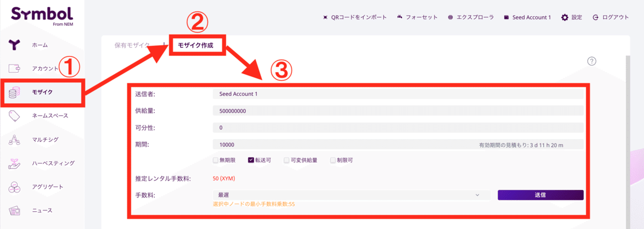
Task: Open the settings gear icon
Action: point(565,17)
